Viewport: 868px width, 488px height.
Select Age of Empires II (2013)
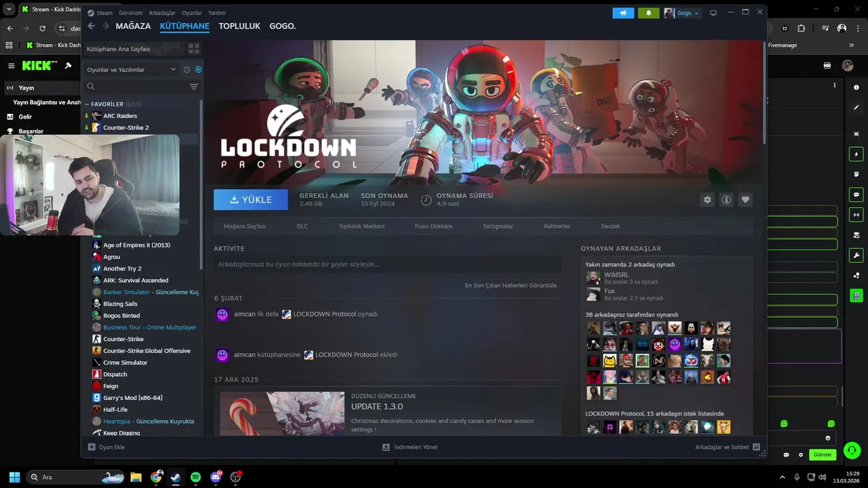click(136, 245)
